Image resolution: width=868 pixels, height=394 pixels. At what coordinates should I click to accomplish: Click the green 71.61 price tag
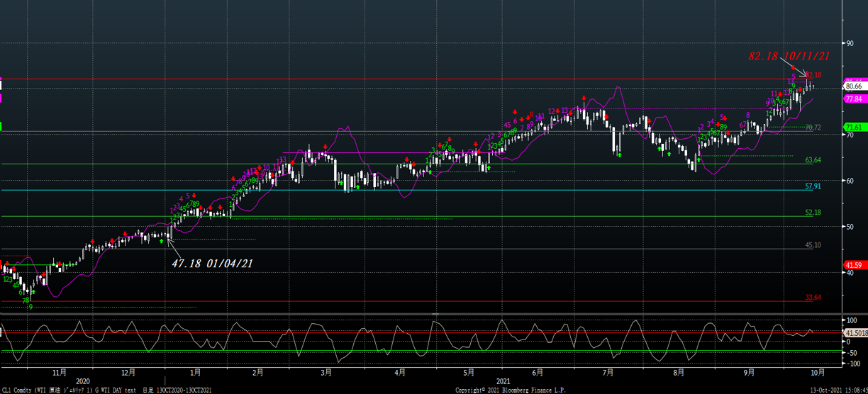click(x=854, y=128)
